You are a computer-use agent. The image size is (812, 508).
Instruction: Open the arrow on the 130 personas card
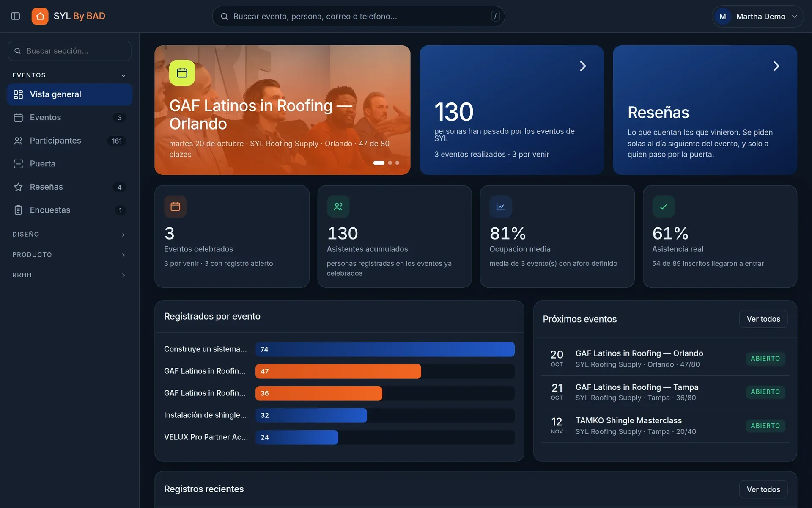[583, 66]
